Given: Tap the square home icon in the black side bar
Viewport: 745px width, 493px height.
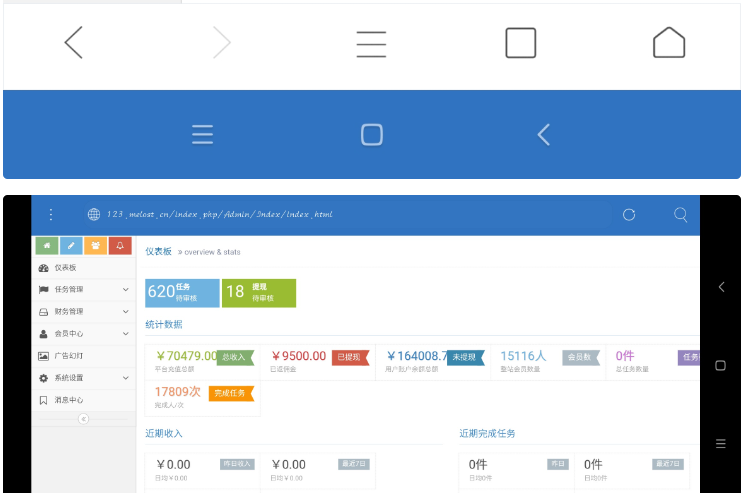Looking at the screenshot, I should 721,365.
